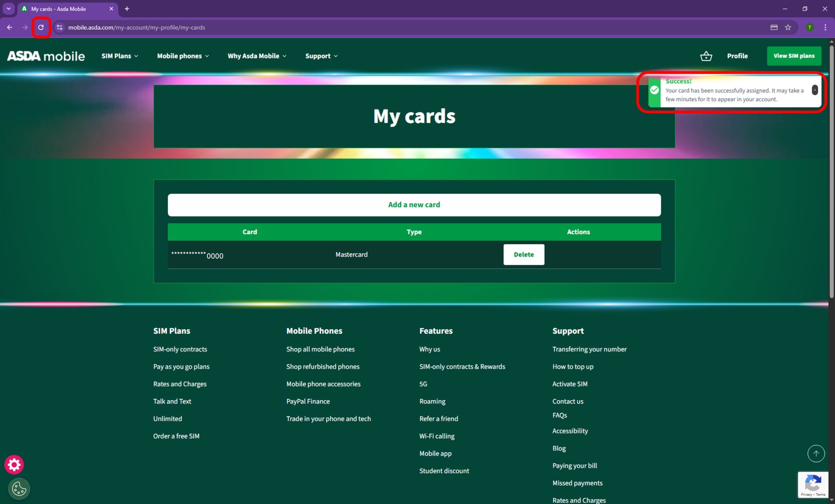Open the saved payment methods icon in address bar
The width and height of the screenshot is (835, 504).
[774, 27]
